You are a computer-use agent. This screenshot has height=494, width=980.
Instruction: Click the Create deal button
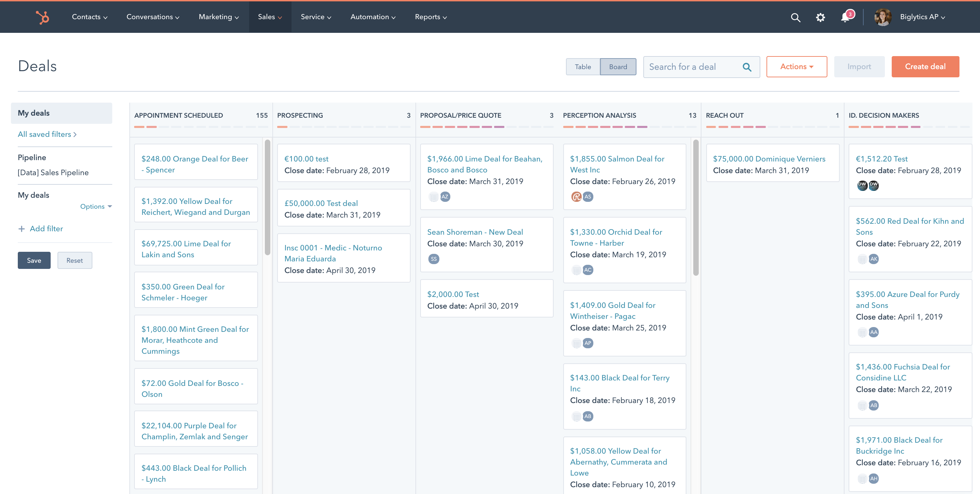925,66
